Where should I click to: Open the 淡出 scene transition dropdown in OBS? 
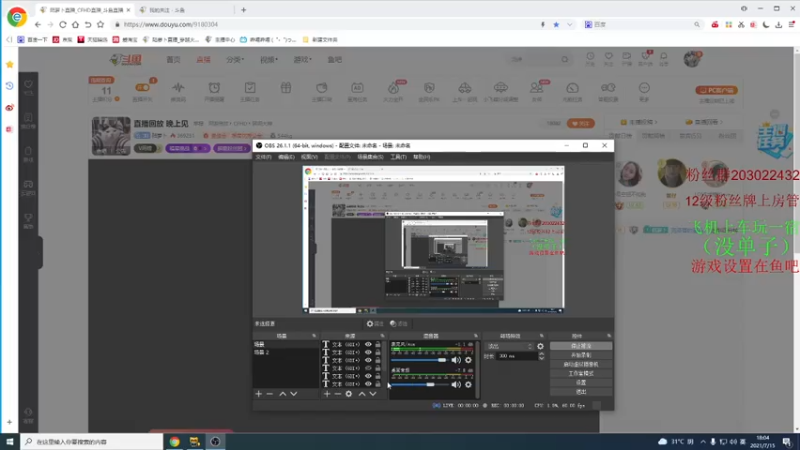tap(509, 346)
